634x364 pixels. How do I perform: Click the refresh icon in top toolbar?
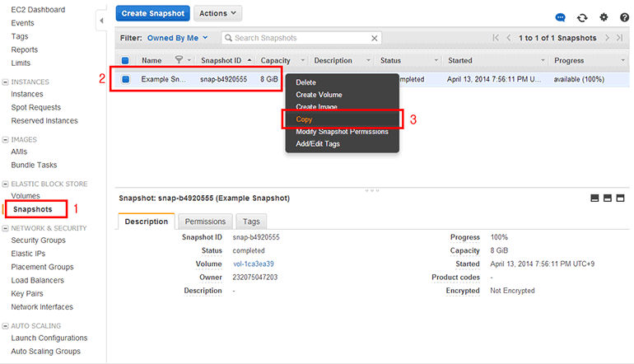(583, 17)
